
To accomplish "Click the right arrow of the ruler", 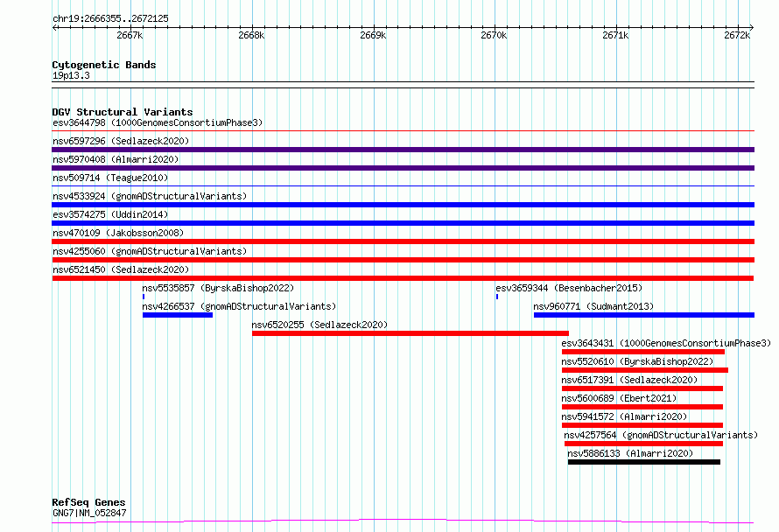I will coord(751,27).
